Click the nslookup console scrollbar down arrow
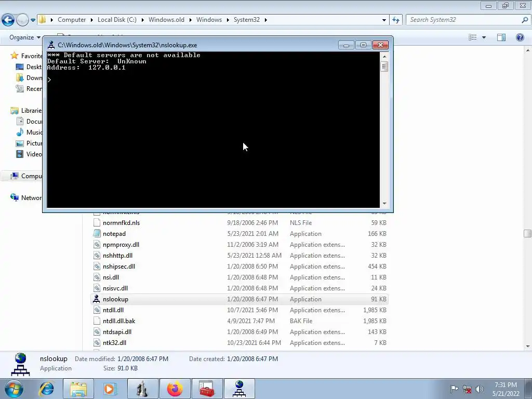Image resolution: width=532 pixels, height=399 pixels. [x=384, y=204]
